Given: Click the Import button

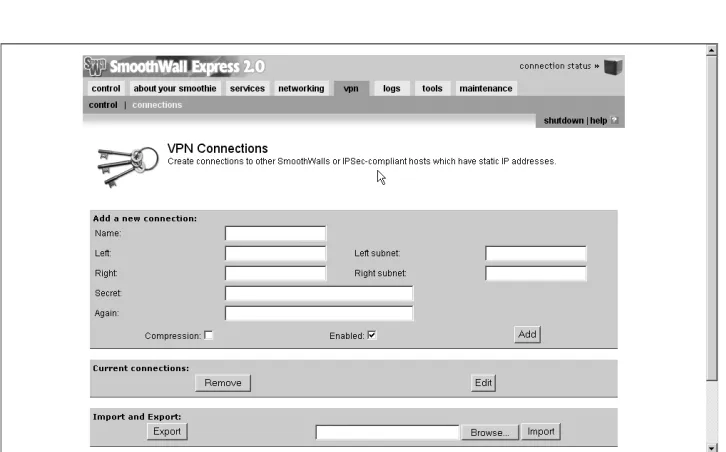Looking at the screenshot, I should (x=541, y=432).
